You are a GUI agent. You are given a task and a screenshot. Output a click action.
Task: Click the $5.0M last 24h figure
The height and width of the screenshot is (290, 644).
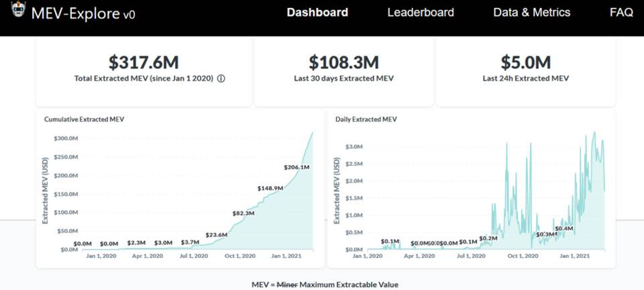click(526, 62)
